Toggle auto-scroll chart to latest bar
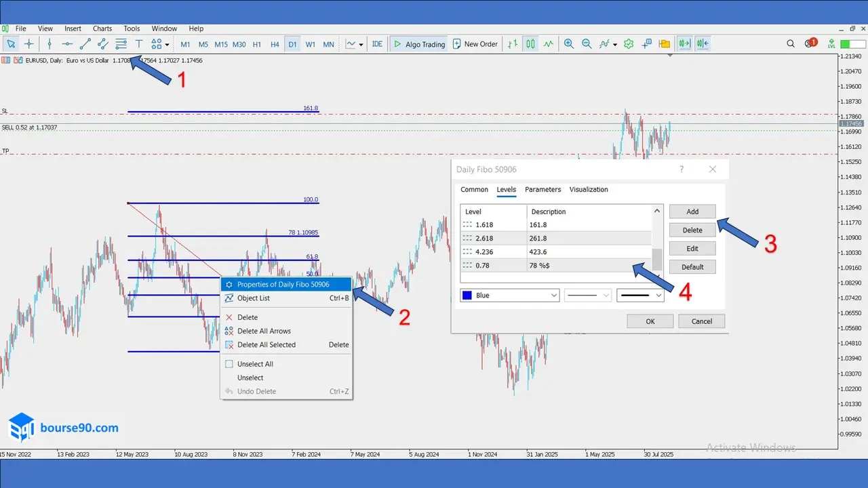 pyautogui.click(x=684, y=44)
